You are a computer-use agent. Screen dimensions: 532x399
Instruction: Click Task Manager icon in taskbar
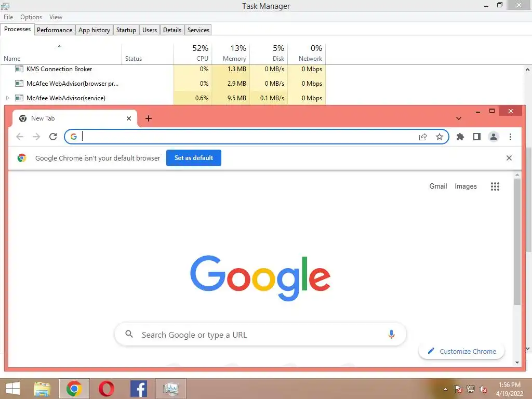click(x=170, y=389)
